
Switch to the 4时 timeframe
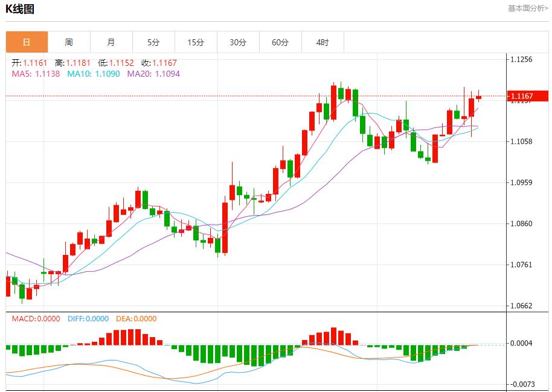[x=323, y=42]
